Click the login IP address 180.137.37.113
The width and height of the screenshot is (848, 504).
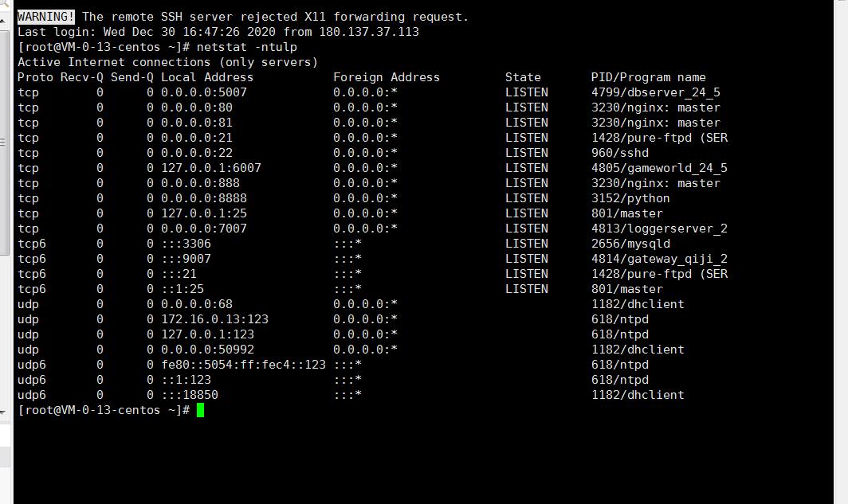(368, 32)
